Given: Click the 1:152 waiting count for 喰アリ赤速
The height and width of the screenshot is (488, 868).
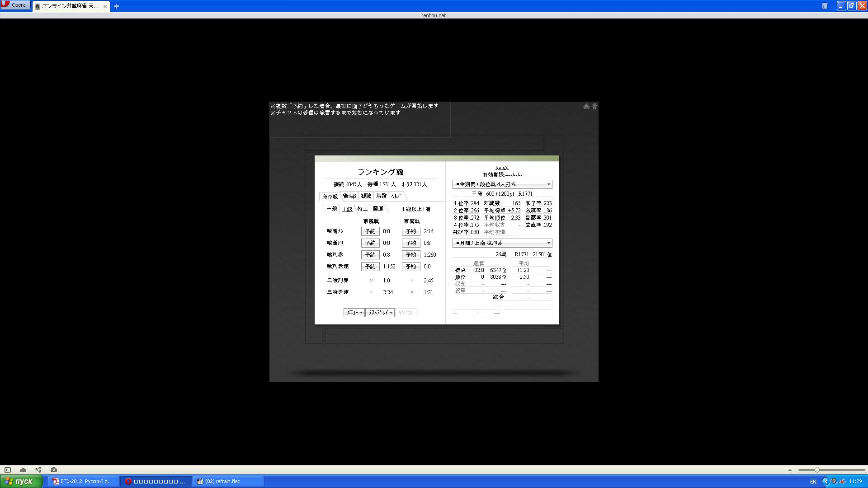Looking at the screenshot, I should coord(389,267).
